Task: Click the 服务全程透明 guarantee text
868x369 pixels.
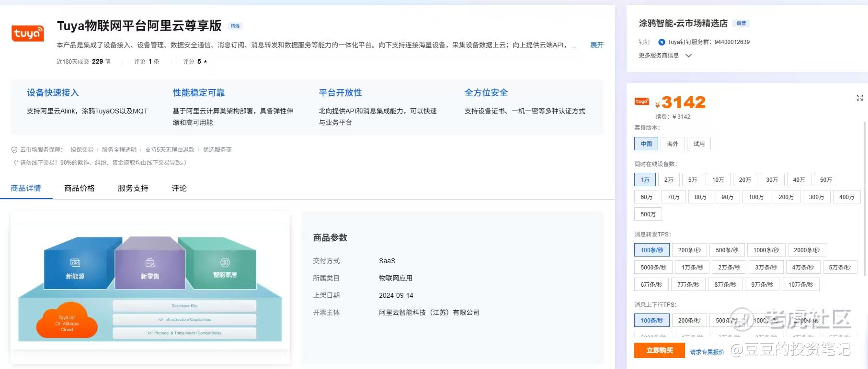Action: coord(119,150)
